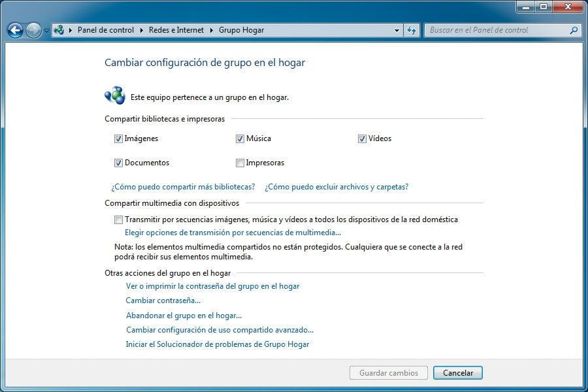Uncheck the Música checkbox
Viewport: 588px width, 392px height.
tap(240, 139)
